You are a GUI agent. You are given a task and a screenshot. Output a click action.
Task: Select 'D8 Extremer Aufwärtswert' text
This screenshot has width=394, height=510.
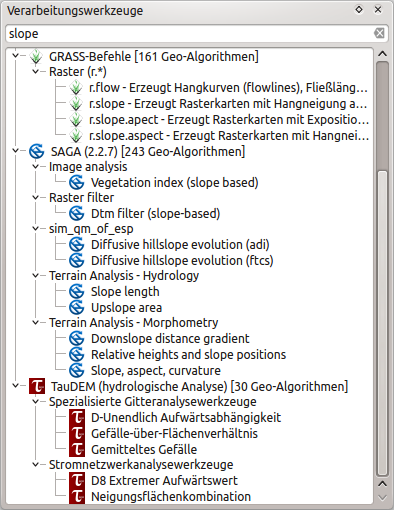[x=164, y=480]
